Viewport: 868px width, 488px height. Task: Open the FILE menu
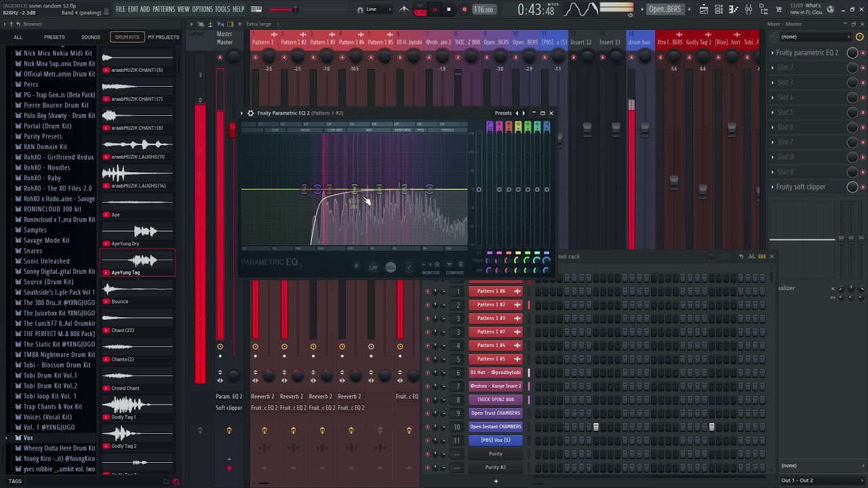[120, 9]
